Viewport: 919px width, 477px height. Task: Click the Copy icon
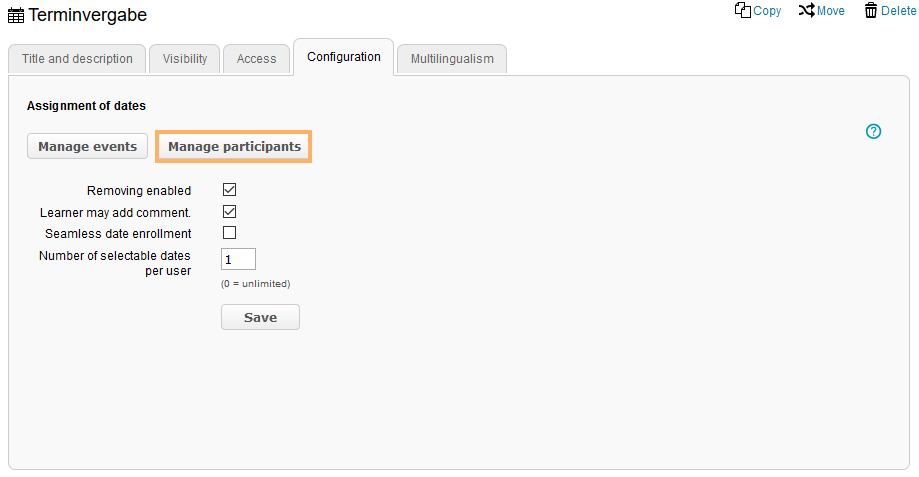click(742, 10)
